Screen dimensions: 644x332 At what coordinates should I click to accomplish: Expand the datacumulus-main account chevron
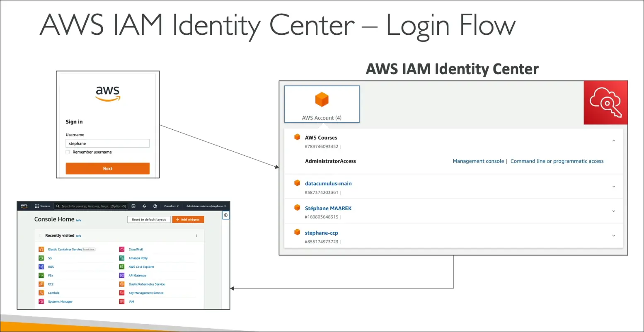click(614, 187)
